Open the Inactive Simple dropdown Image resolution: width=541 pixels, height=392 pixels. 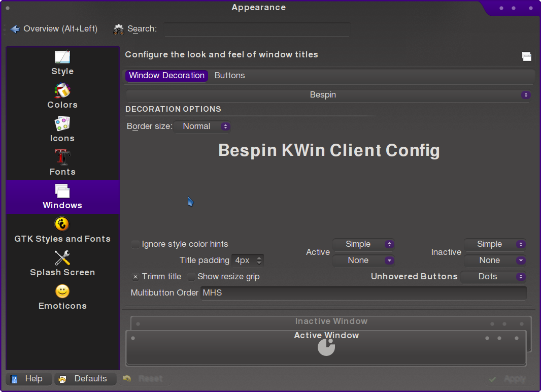[x=495, y=244]
